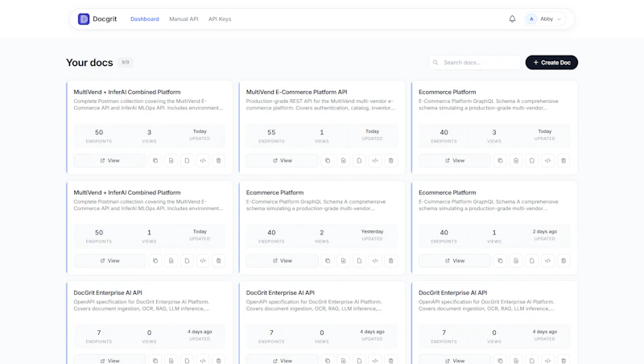Click the blank file icon on the 1-view MultiVend + InferAI doc
This screenshot has height=364, width=644.
[x=187, y=261]
